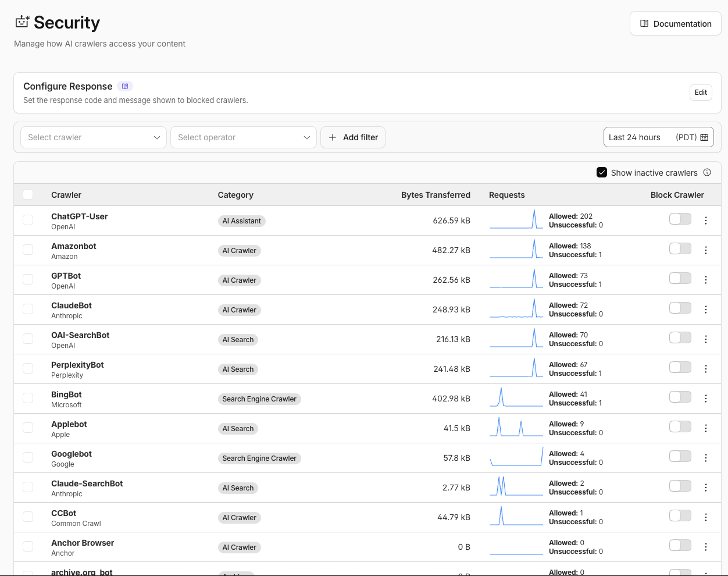Image resolution: width=728 pixels, height=576 pixels.
Task: Click the kebab menu in the CCBot row
Action: (x=706, y=517)
